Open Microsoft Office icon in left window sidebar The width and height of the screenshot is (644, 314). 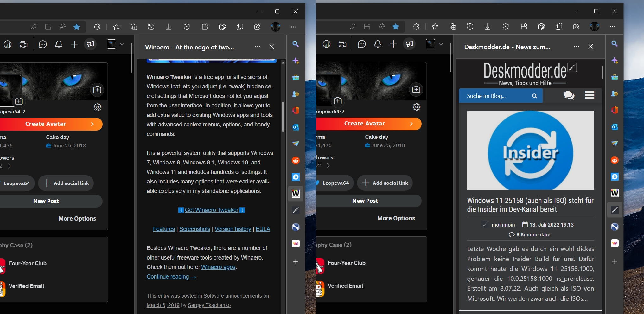[296, 110]
